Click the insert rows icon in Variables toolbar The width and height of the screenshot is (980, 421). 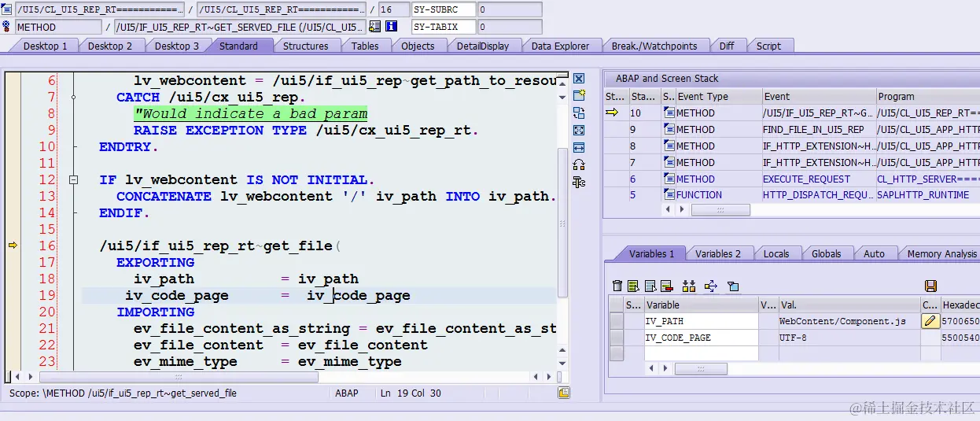tap(689, 286)
